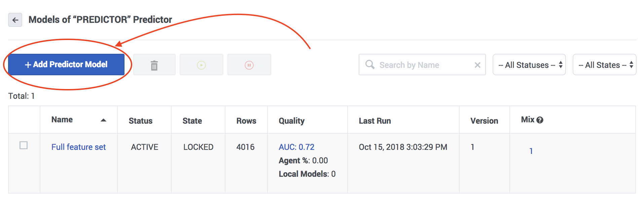Click the Quality column header
The height and width of the screenshot is (207, 644).
(291, 121)
